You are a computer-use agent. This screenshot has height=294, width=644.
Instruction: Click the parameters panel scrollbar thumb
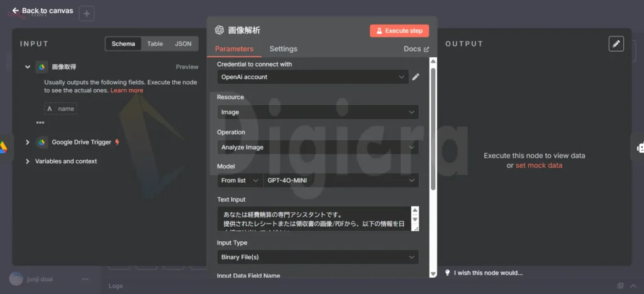click(433, 128)
